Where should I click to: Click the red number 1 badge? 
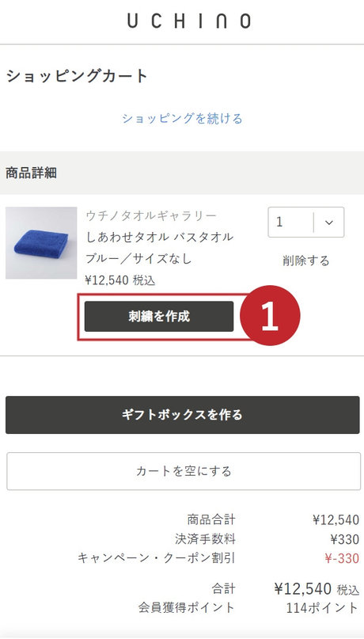click(270, 315)
